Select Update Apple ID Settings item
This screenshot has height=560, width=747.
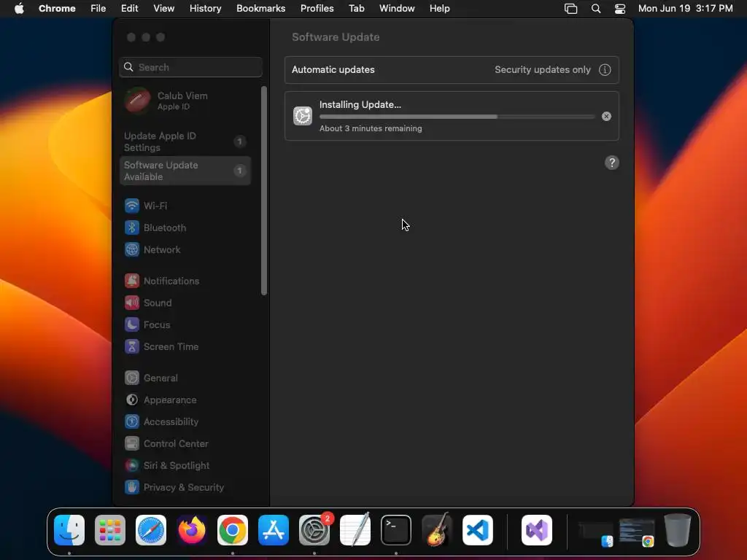(185, 141)
